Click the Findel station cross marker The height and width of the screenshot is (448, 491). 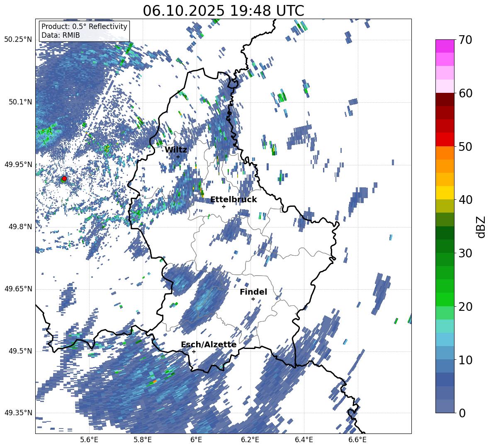[x=253, y=299]
